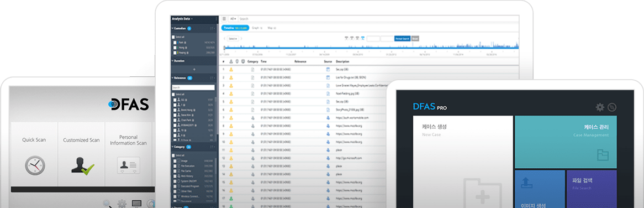
Task: Click the top Search input field
Action: pos(378,19)
